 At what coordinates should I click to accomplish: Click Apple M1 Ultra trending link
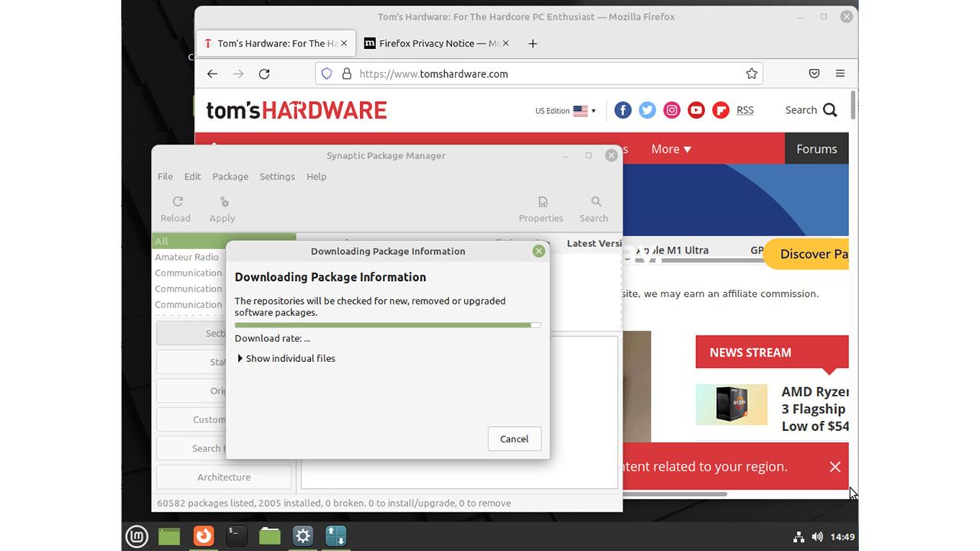coord(672,250)
